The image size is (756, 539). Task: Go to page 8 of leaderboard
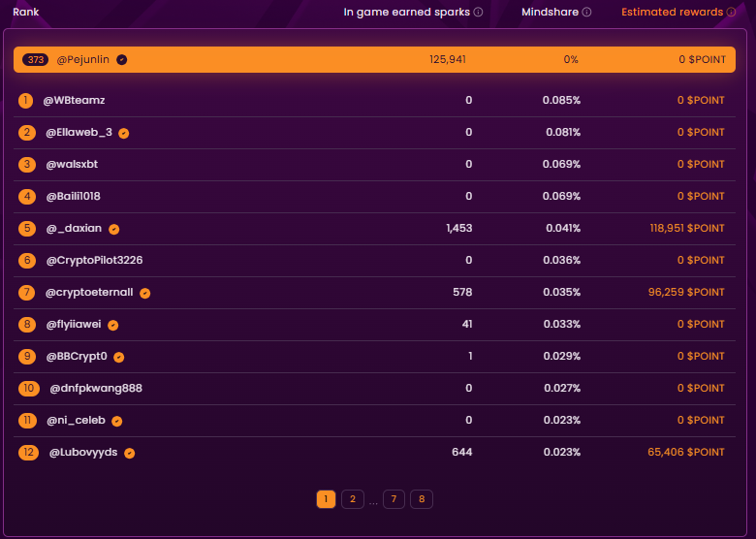[422, 499]
